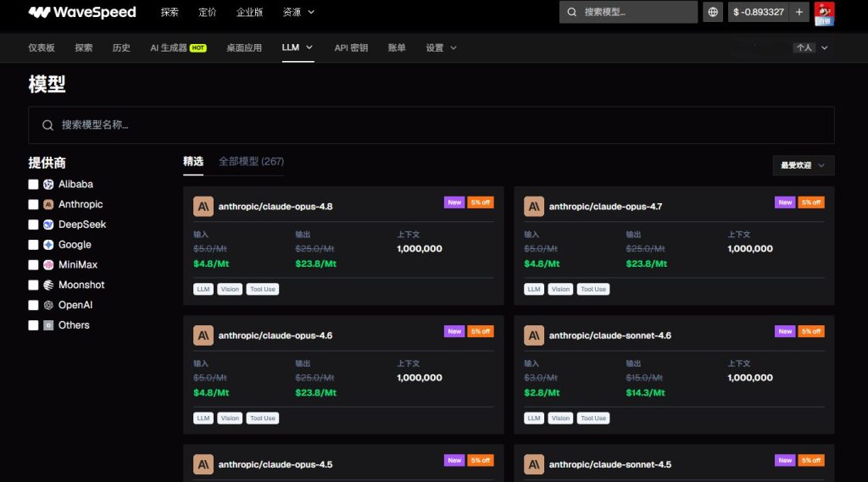Click the magnifier icon in model name search

coord(47,125)
